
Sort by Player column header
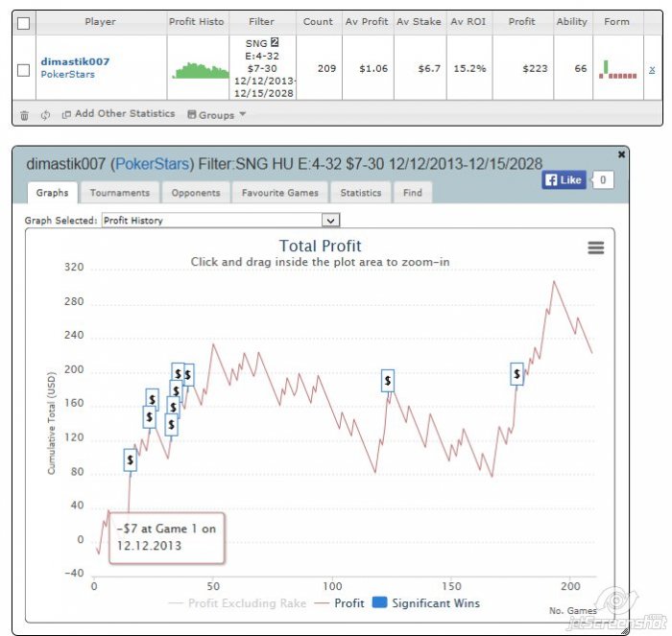click(x=100, y=22)
